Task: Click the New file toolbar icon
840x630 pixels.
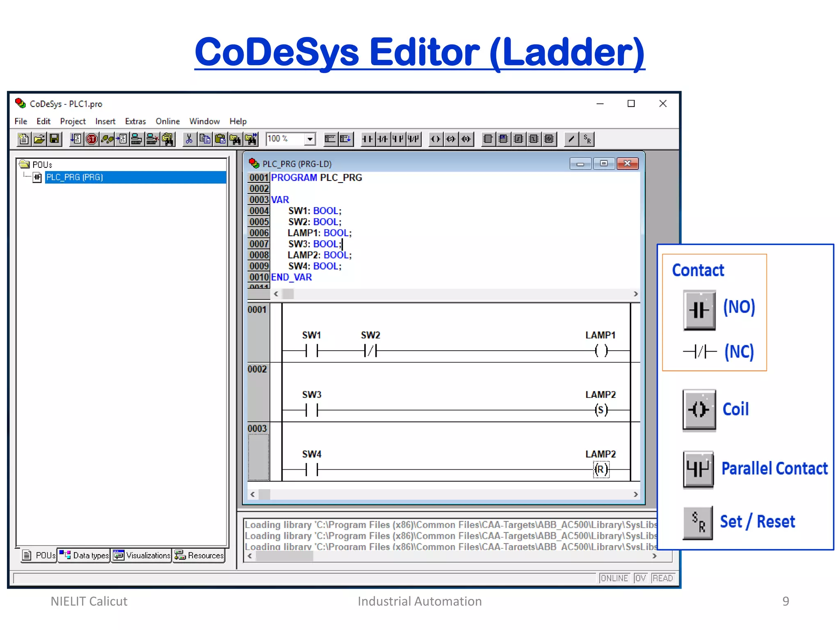Action: 23,139
